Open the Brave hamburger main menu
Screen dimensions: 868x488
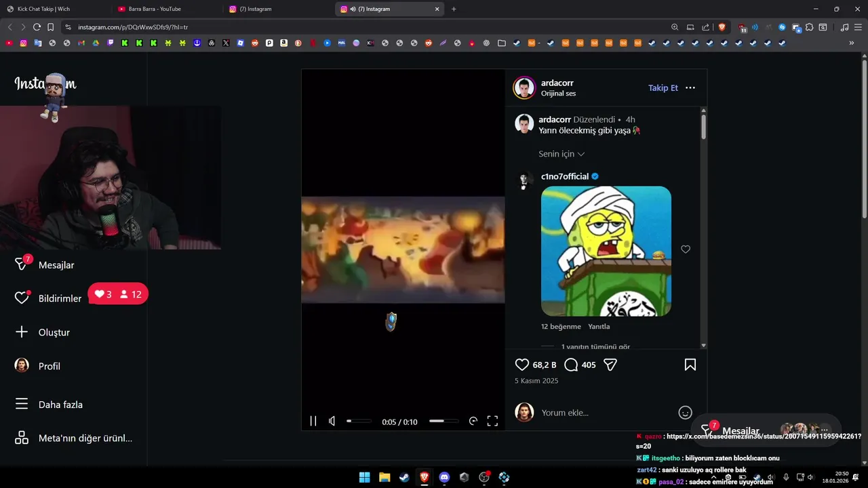click(x=858, y=27)
